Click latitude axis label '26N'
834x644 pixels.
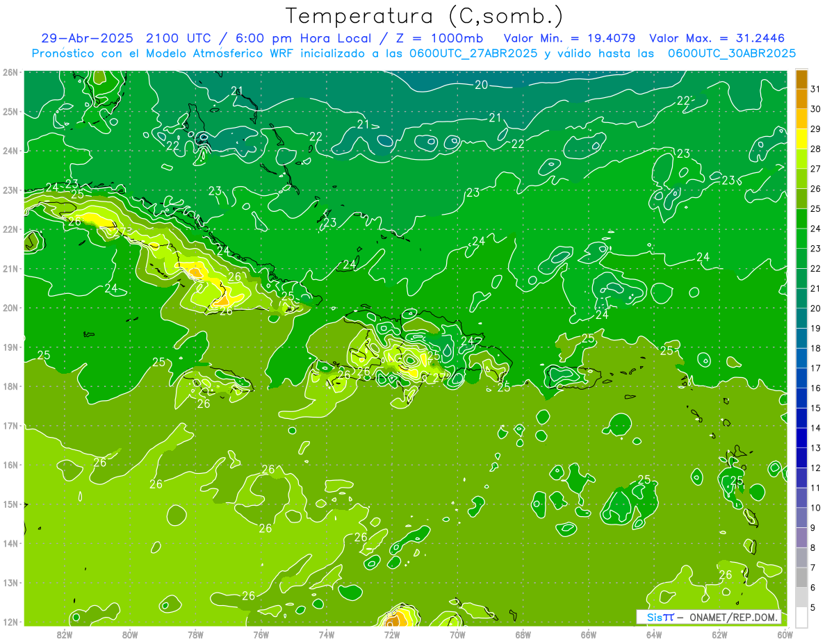coord(10,72)
